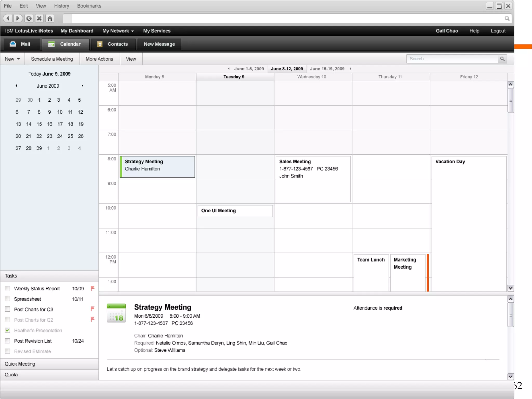Check the Weekly Status Report task

[x=8, y=289]
